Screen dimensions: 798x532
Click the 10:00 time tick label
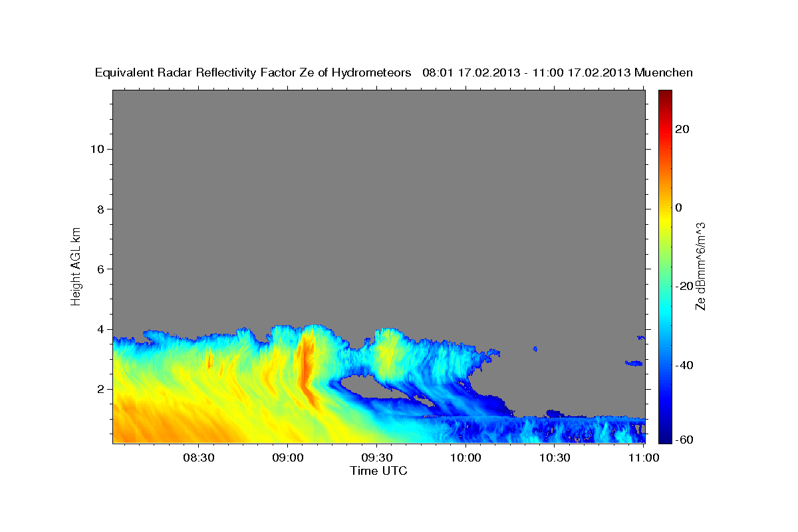465,458
